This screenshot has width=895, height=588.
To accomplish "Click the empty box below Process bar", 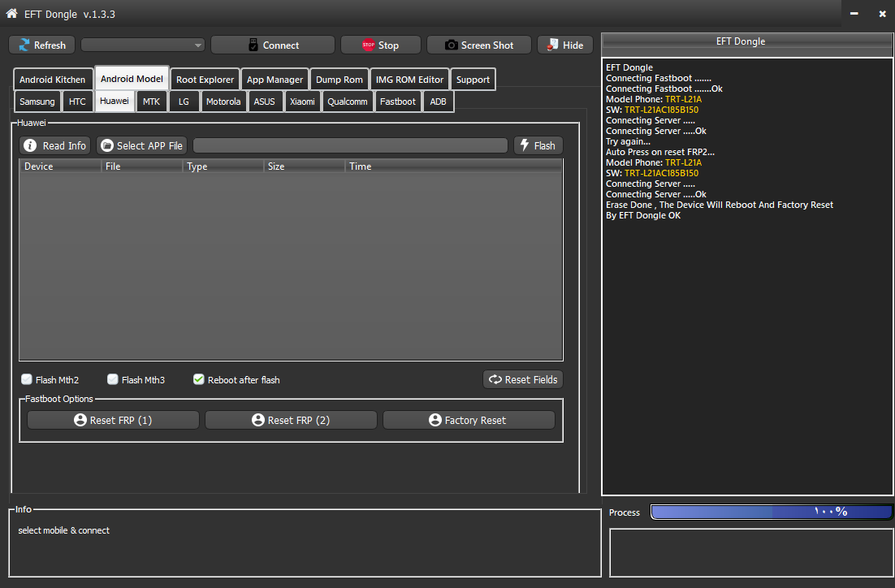I will (x=751, y=552).
